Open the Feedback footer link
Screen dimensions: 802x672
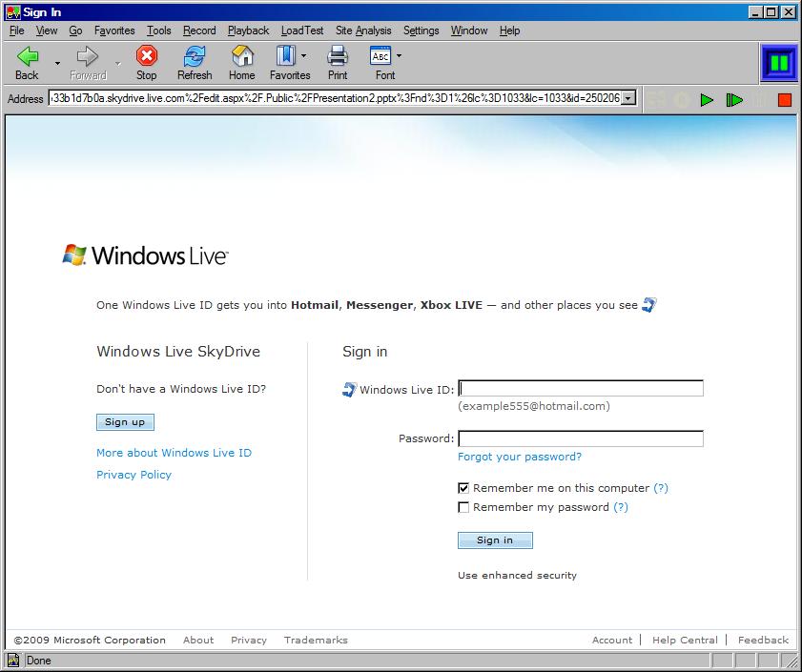pyautogui.click(x=763, y=640)
